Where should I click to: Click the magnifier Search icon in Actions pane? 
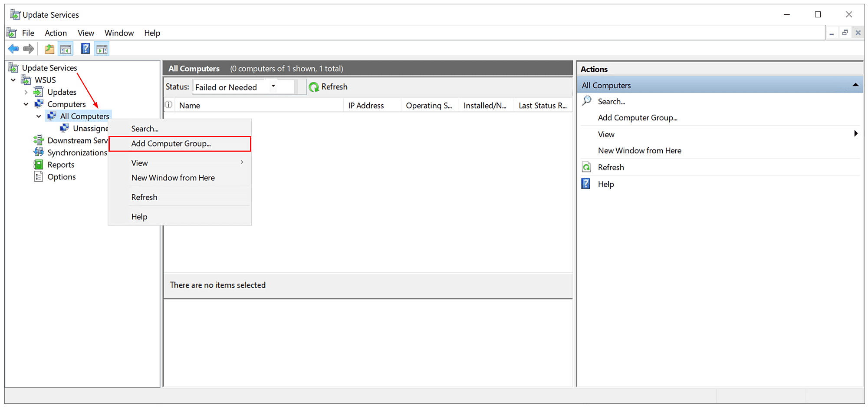tap(587, 101)
